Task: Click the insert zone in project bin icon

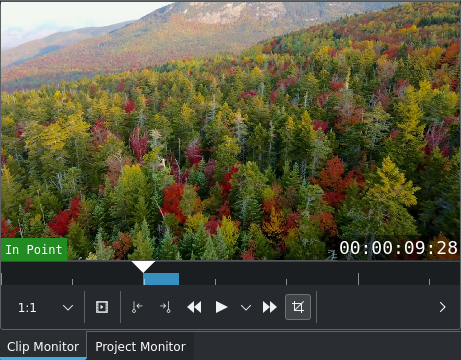Action: [x=102, y=307]
